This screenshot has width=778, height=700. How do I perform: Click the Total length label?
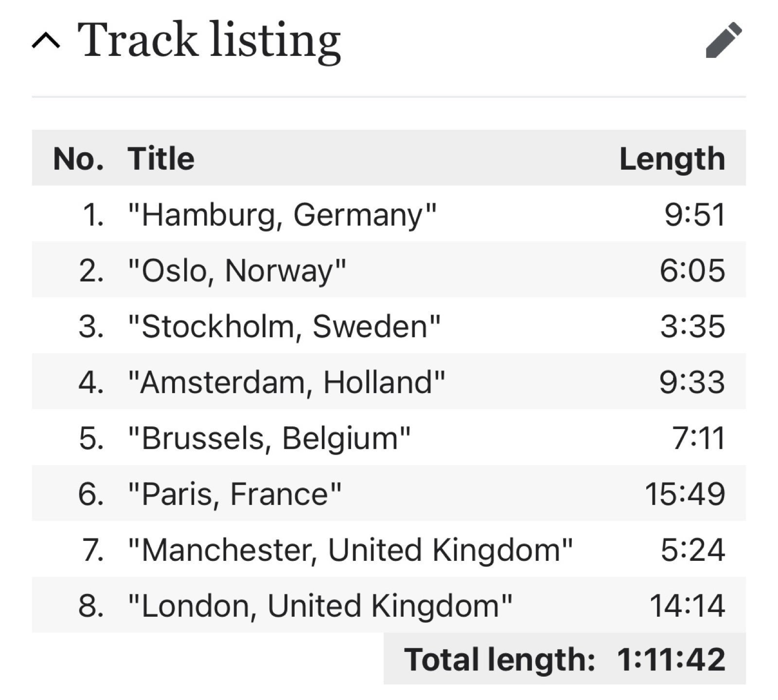(x=499, y=660)
